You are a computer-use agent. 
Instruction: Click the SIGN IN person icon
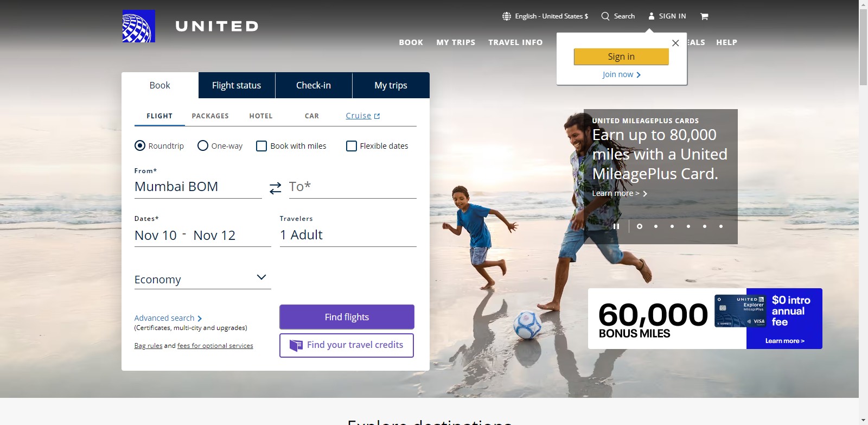point(652,16)
